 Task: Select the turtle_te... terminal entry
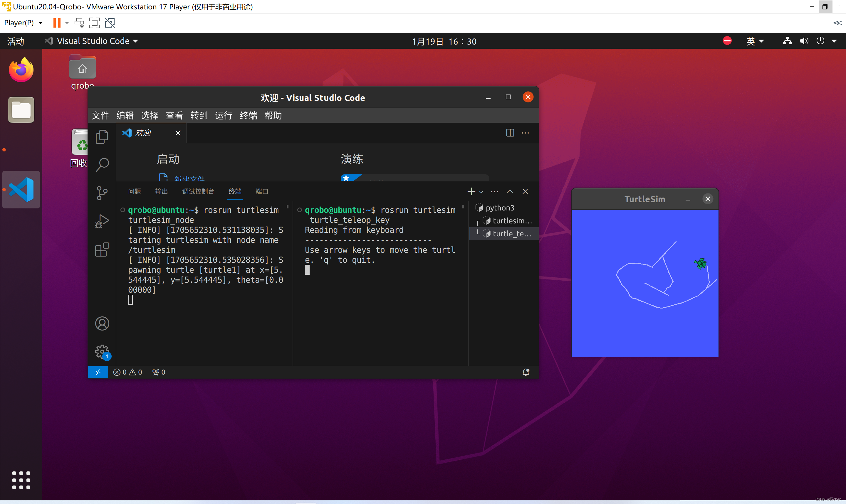[504, 234]
